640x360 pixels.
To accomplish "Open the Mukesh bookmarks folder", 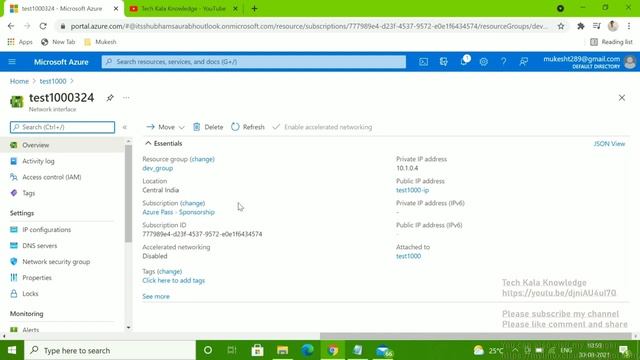I will tap(100, 42).
